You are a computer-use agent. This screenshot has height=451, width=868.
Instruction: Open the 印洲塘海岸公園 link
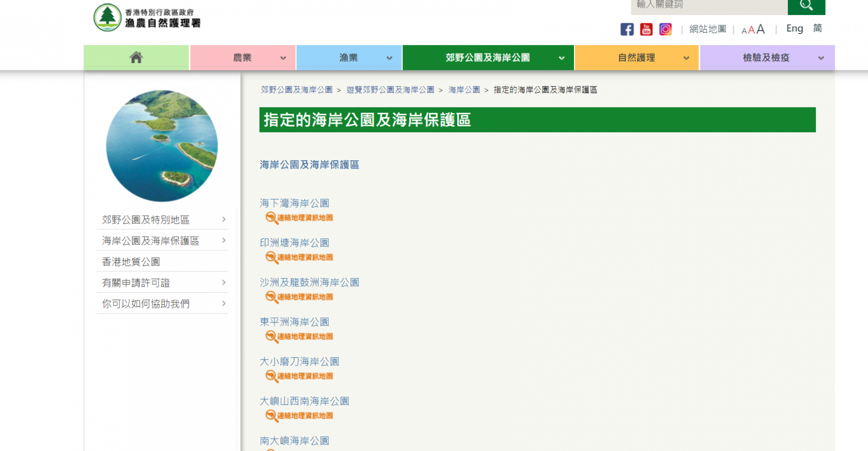click(295, 243)
